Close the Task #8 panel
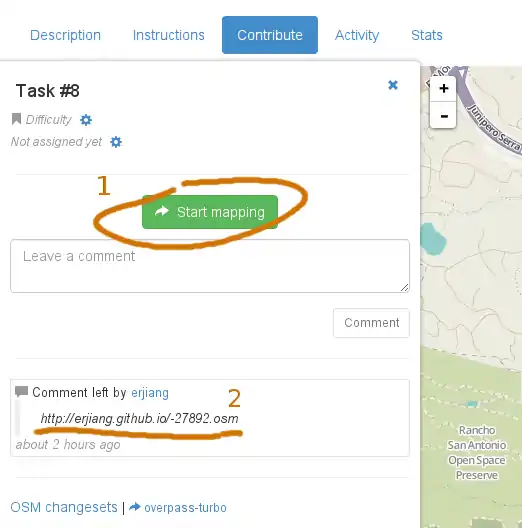This screenshot has height=528, width=522. pyautogui.click(x=393, y=85)
